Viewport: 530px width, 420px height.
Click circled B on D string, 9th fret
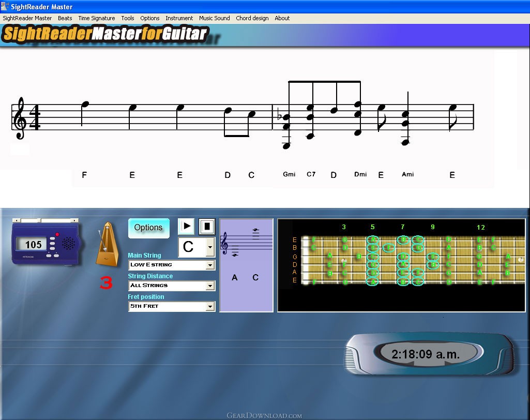click(433, 265)
